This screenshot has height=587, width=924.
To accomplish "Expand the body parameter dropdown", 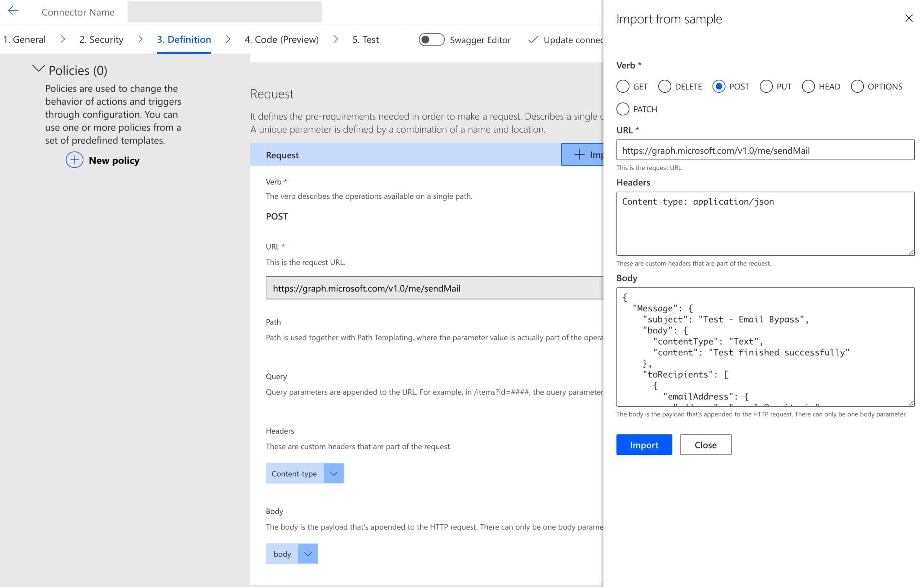I will pyautogui.click(x=308, y=554).
